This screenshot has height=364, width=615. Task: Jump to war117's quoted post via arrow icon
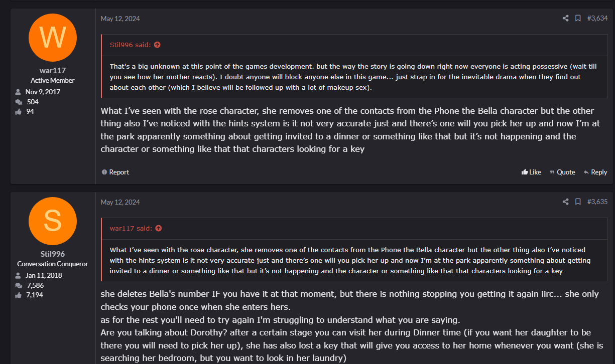tap(159, 229)
